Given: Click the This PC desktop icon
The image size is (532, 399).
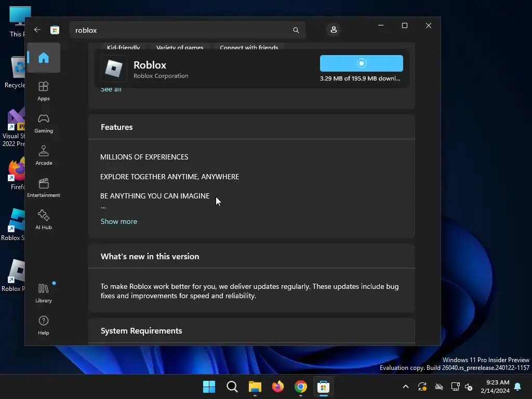Looking at the screenshot, I should [17, 21].
